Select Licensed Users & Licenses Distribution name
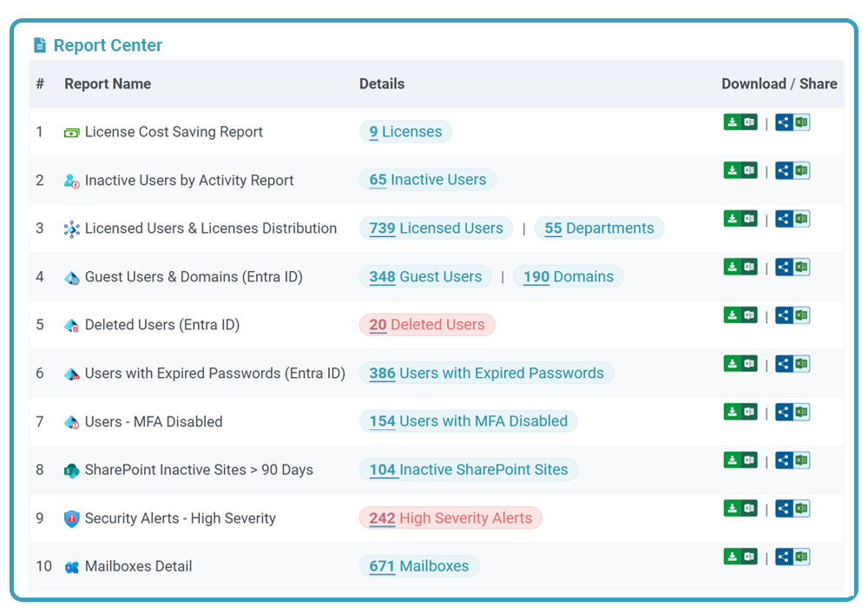 point(211,228)
